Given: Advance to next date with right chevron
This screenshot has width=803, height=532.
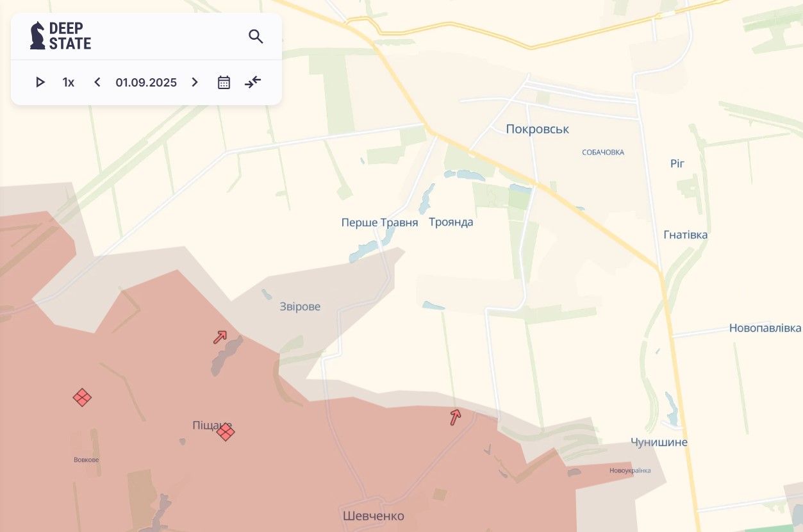Looking at the screenshot, I should (x=195, y=82).
